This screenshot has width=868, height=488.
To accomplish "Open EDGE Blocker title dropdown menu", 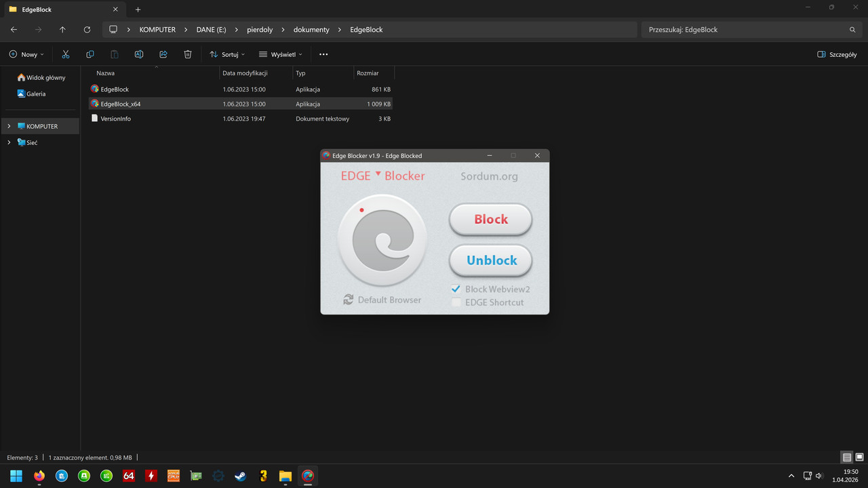I will click(378, 174).
